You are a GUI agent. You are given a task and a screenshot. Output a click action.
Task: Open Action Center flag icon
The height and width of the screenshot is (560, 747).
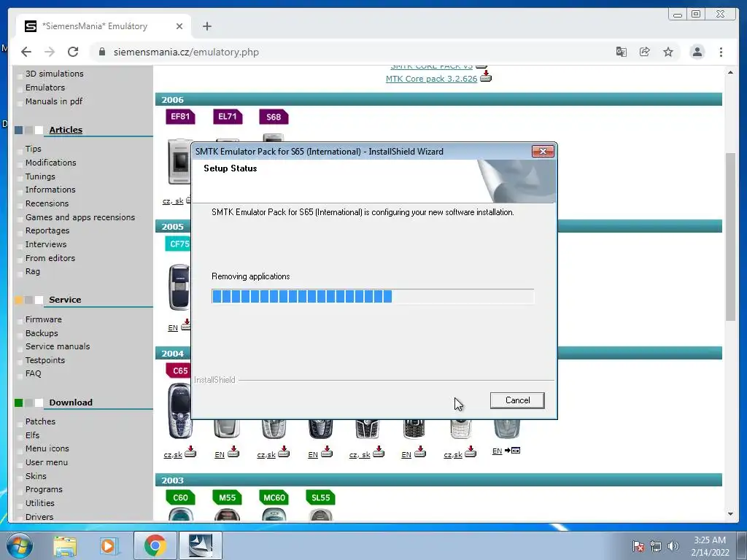[638, 546]
